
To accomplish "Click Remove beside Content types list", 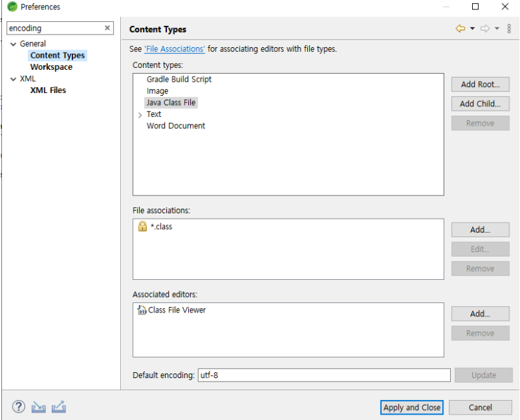I will [x=480, y=123].
